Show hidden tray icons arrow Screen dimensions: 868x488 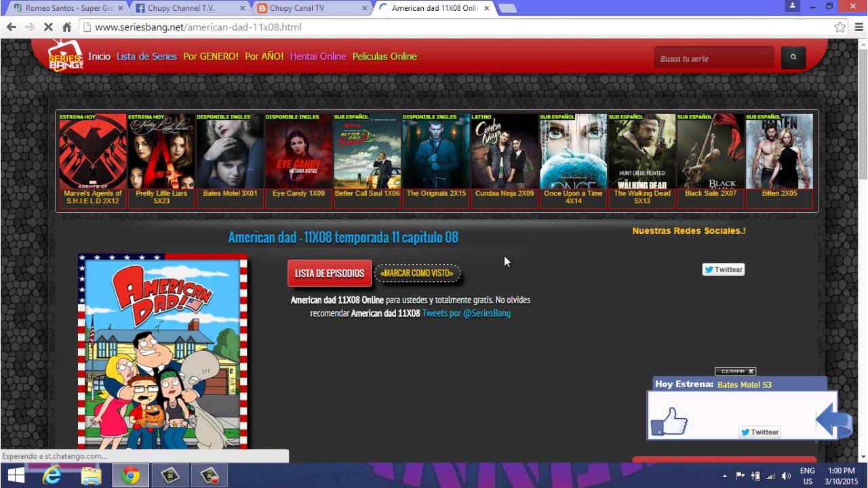point(725,476)
